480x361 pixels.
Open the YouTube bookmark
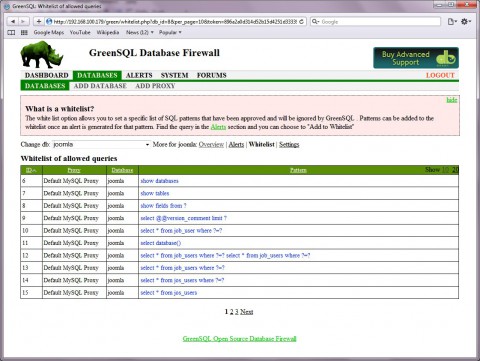coord(80,32)
